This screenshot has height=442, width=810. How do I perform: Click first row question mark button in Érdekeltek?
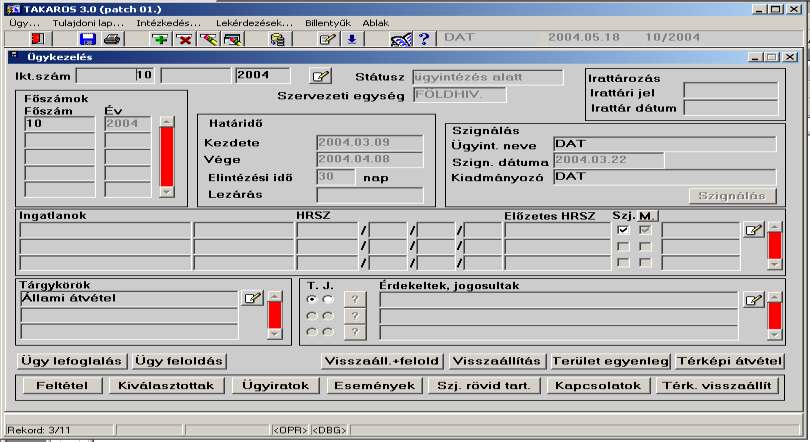pyautogui.click(x=355, y=299)
